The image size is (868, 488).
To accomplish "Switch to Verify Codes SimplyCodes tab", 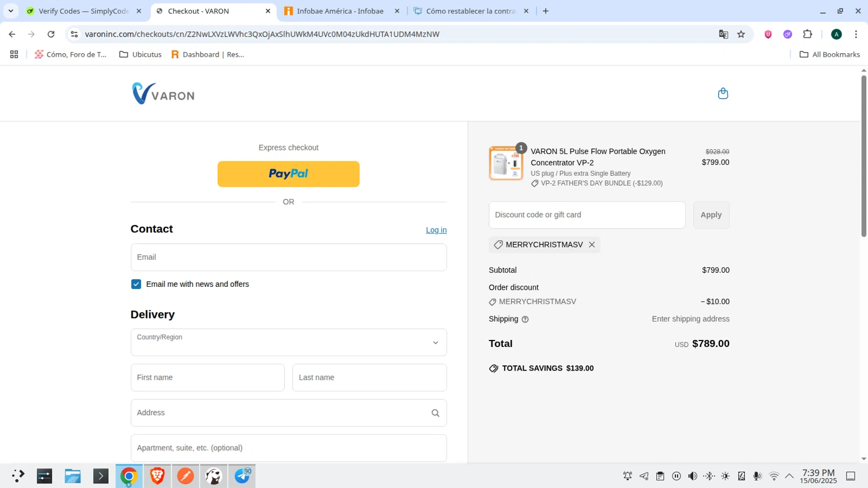I will pos(84,11).
